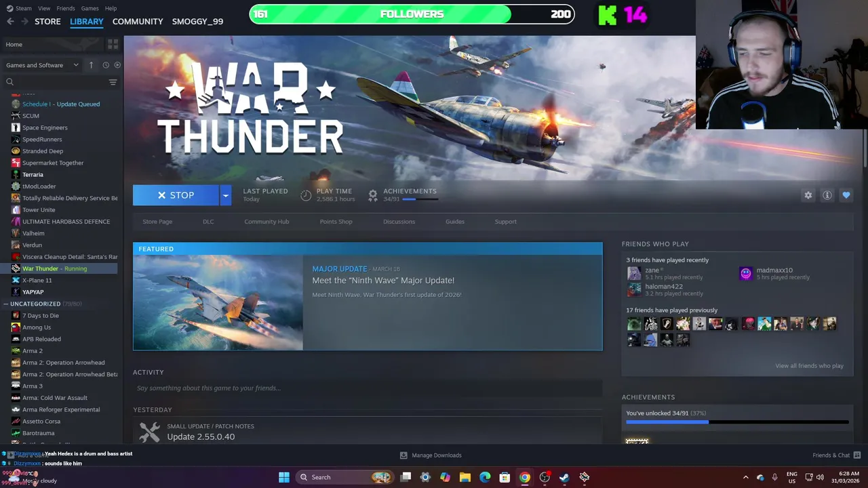Click the achievements progress bar 34/91

click(x=737, y=422)
